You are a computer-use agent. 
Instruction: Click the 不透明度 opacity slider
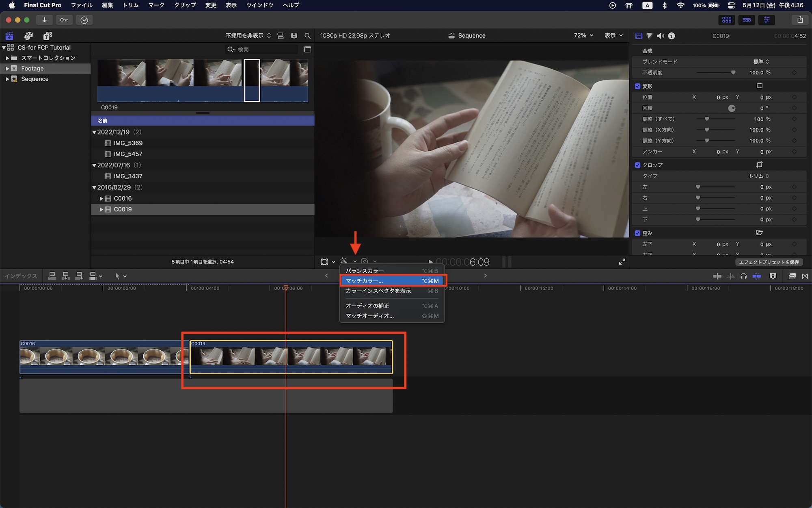(x=715, y=73)
